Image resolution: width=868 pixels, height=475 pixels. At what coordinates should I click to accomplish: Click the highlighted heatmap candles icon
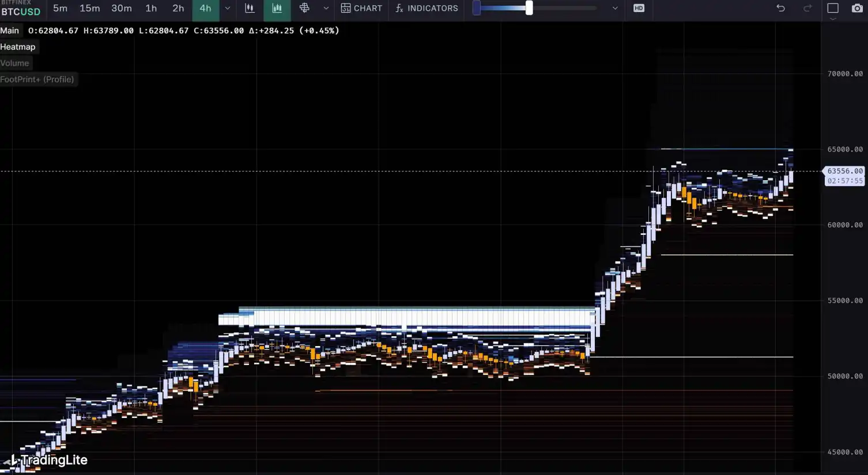click(277, 8)
